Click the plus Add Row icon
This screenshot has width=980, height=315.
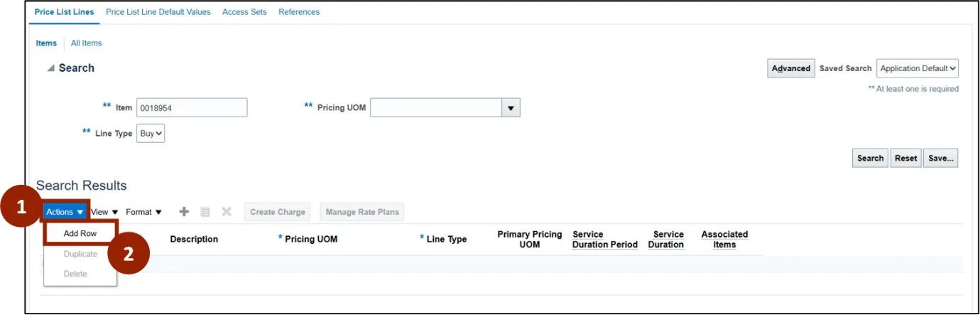tap(184, 212)
